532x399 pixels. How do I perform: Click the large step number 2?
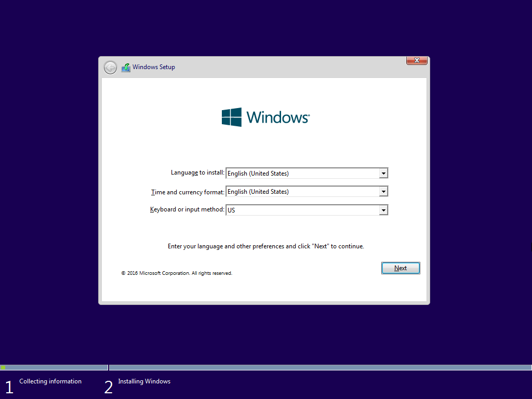(x=108, y=387)
